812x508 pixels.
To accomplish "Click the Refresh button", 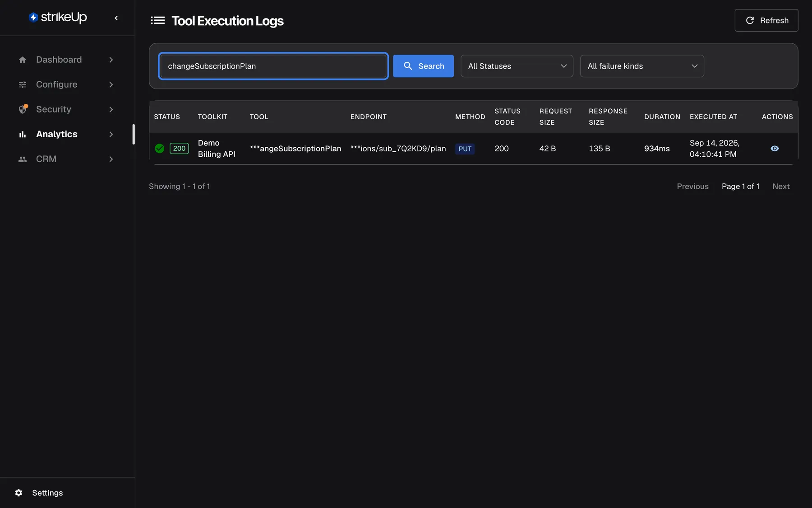I will pyautogui.click(x=766, y=20).
